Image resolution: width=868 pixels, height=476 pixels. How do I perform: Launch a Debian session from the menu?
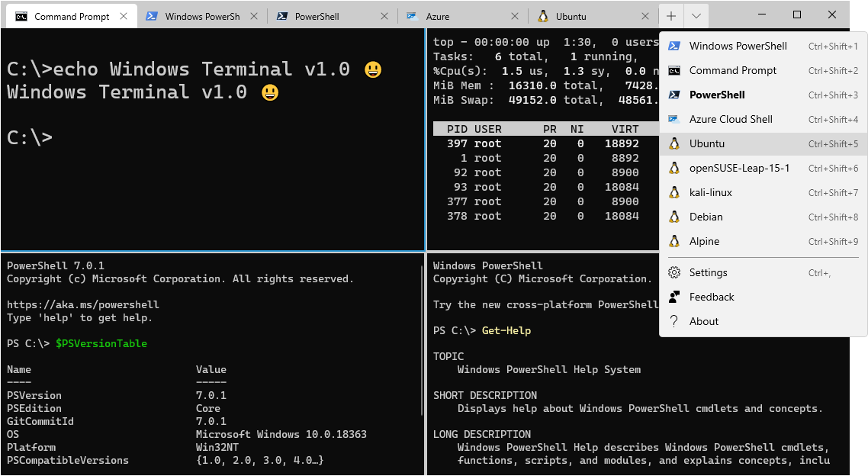tap(706, 217)
